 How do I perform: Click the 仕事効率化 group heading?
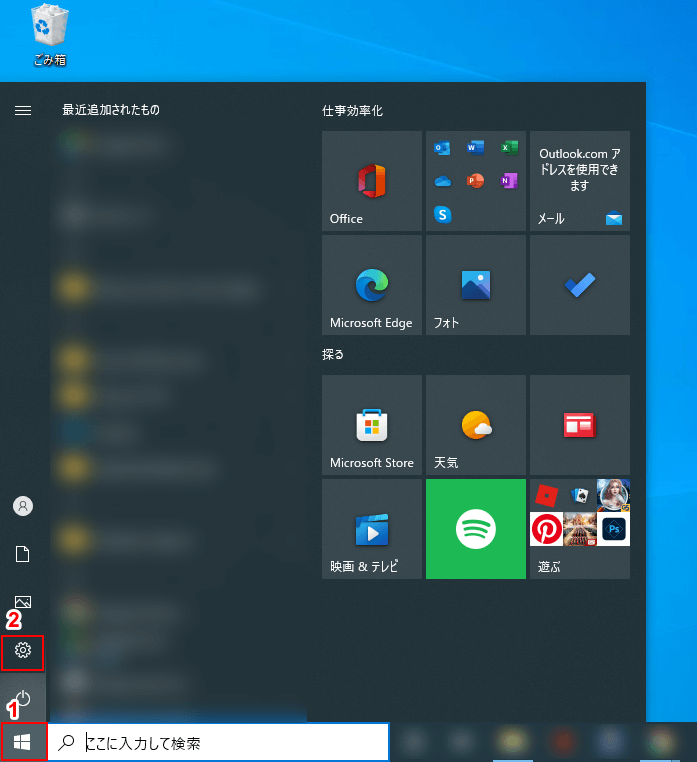(352, 111)
